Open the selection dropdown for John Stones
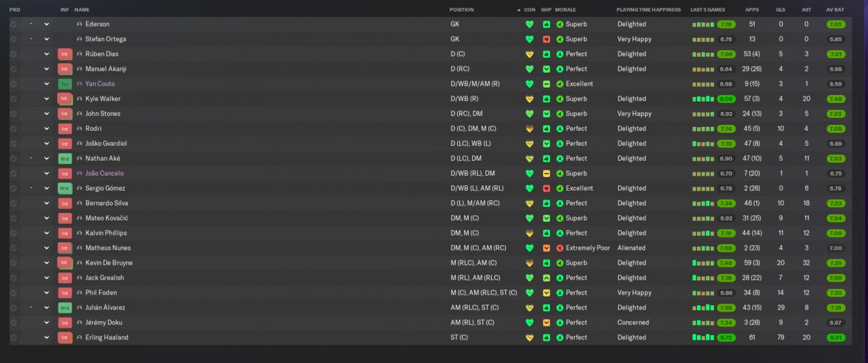 pos(47,114)
